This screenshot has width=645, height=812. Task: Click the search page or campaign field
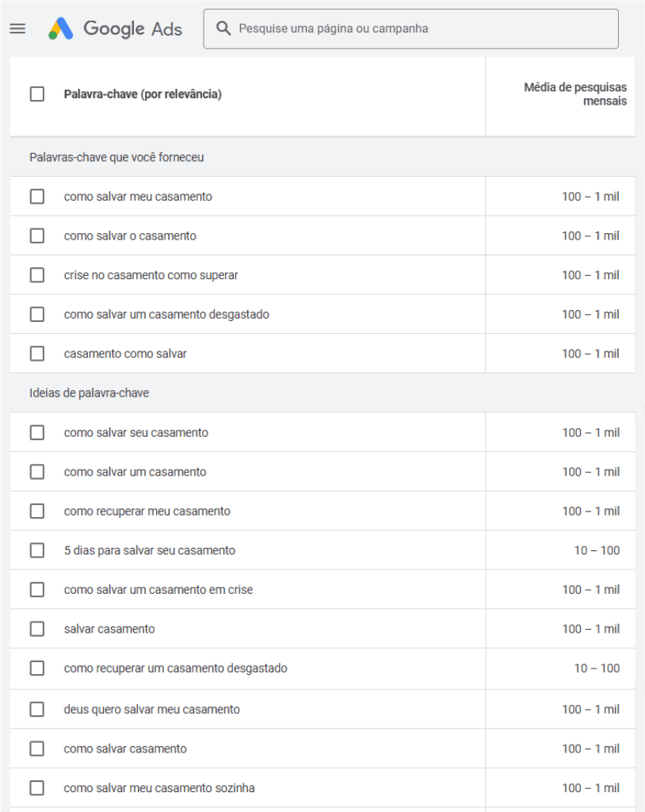[x=420, y=29]
